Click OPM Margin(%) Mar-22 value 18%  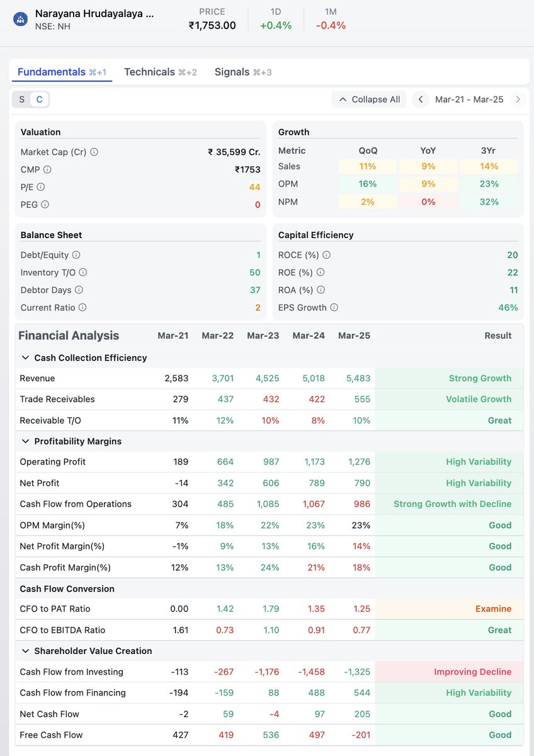225,525
